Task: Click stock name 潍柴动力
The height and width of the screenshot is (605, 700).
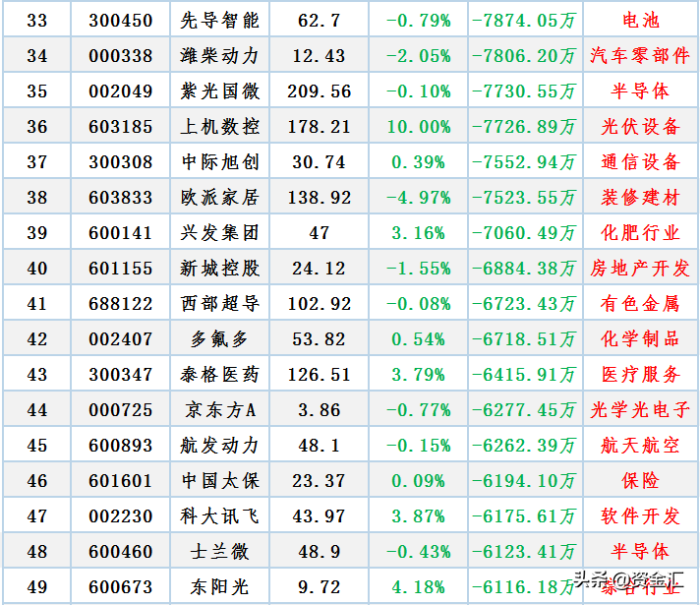Action: (x=219, y=56)
